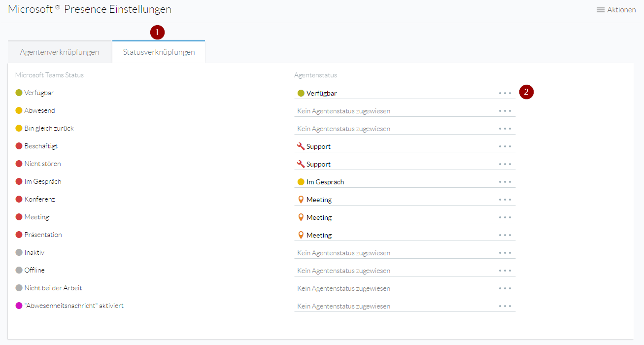Open three-dots menu for Im Gespräch row
The image size is (644, 345).
click(505, 182)
